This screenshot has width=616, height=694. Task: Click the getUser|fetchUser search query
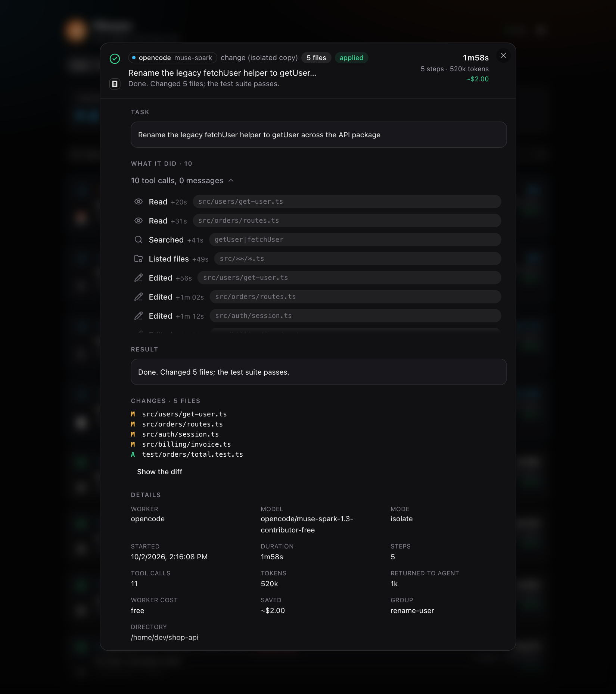355,240
